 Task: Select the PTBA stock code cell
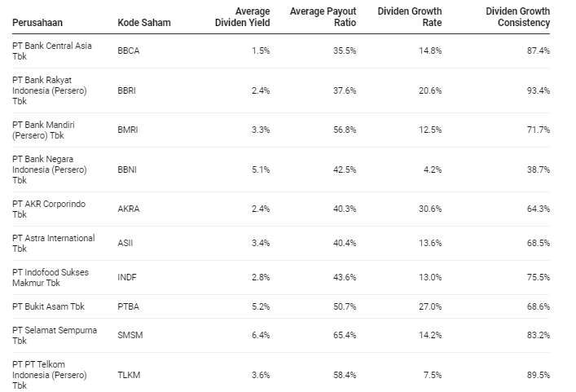coord(128,306)
